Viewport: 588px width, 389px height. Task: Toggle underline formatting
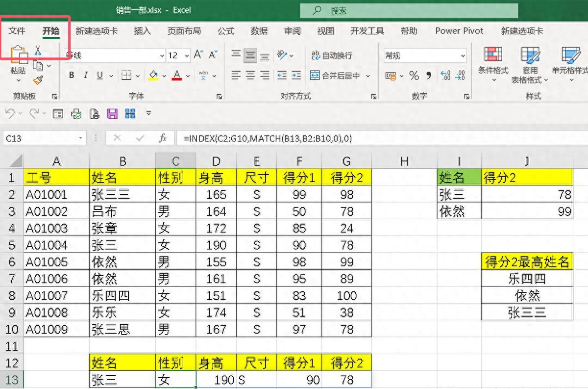(100, 76)
